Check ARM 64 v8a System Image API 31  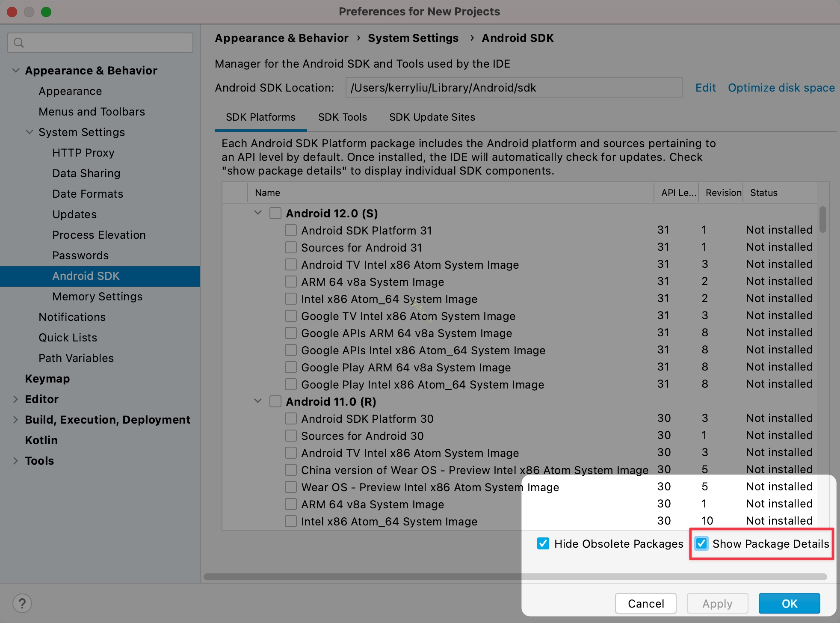pyautogui.click(x=291, y=282)
